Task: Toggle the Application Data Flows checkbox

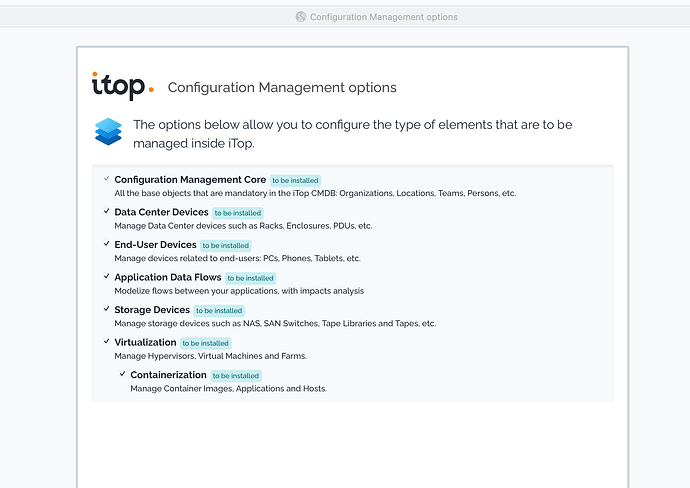Action: coord(106,276)
